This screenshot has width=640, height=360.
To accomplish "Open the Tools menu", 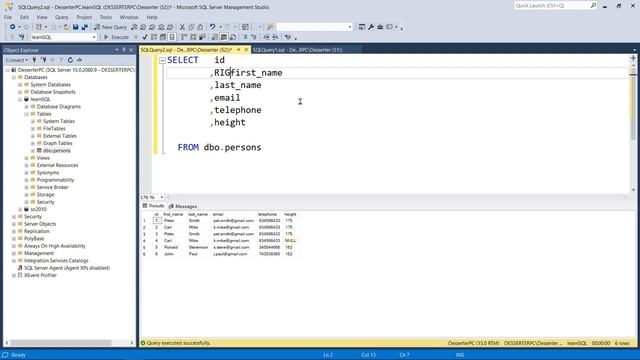I will coord(106,17).
